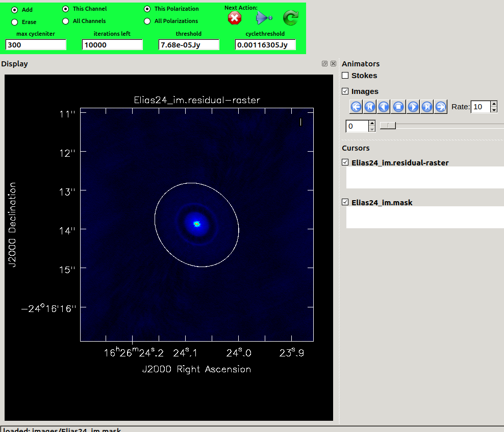Click the bright source peak in the image
The width and height of the screenshot is (504, 432).
197,224
